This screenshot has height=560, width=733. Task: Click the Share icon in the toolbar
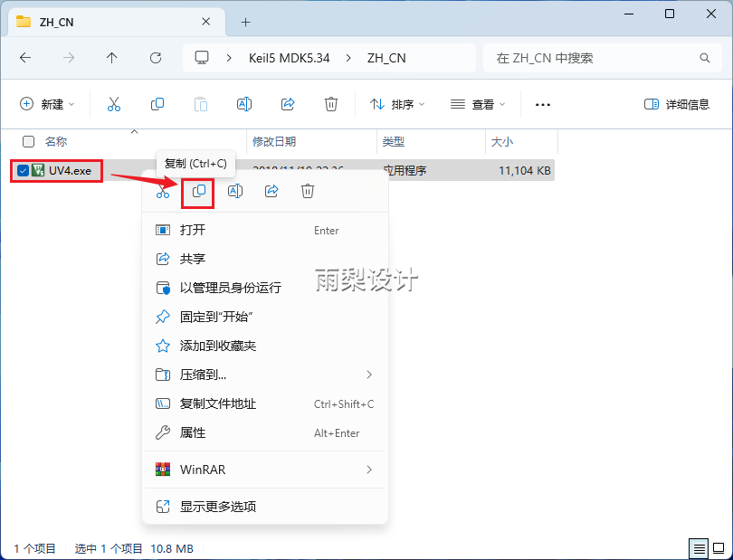point(288,103)
